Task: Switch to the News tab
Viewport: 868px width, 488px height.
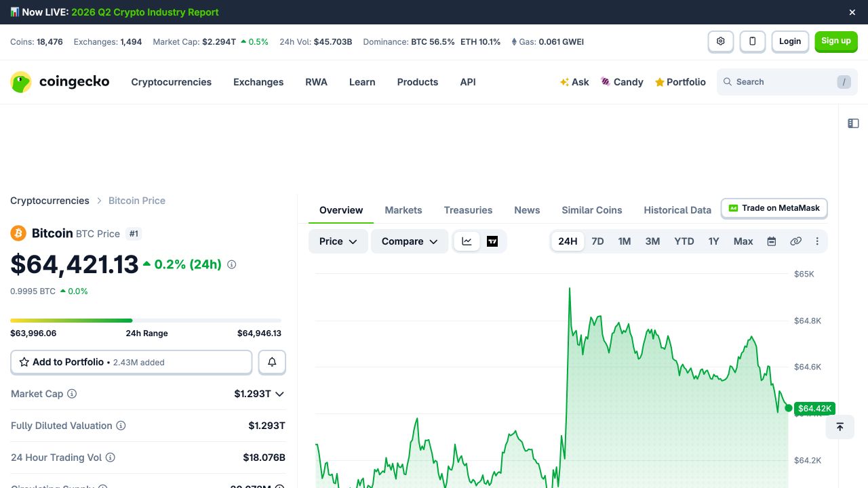Action: coord(527,210)
